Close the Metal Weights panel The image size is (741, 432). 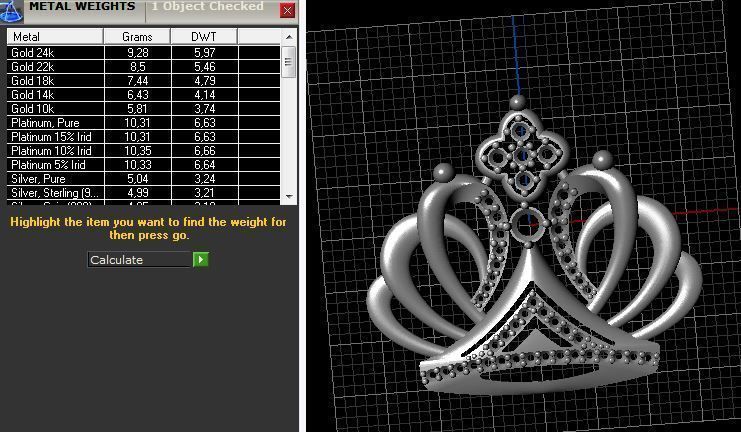click(287, 10)
